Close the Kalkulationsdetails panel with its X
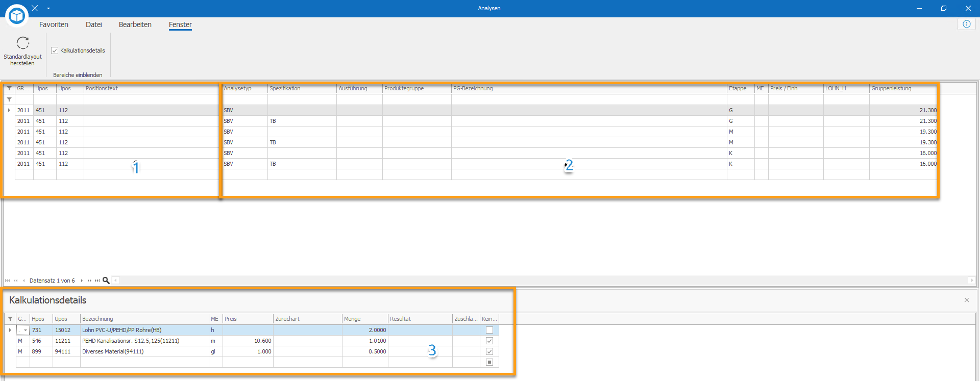 pos(966,300)
